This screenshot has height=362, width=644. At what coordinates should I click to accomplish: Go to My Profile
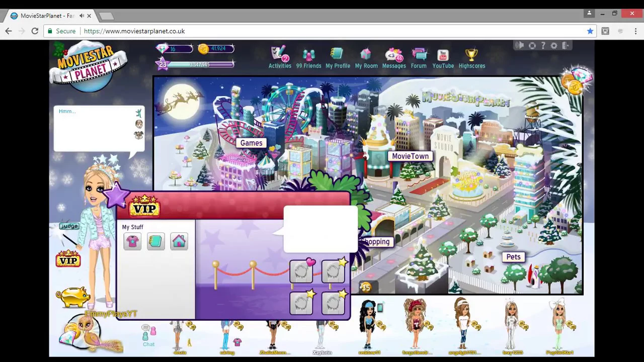pyautogui.click(x=338, y=58)
